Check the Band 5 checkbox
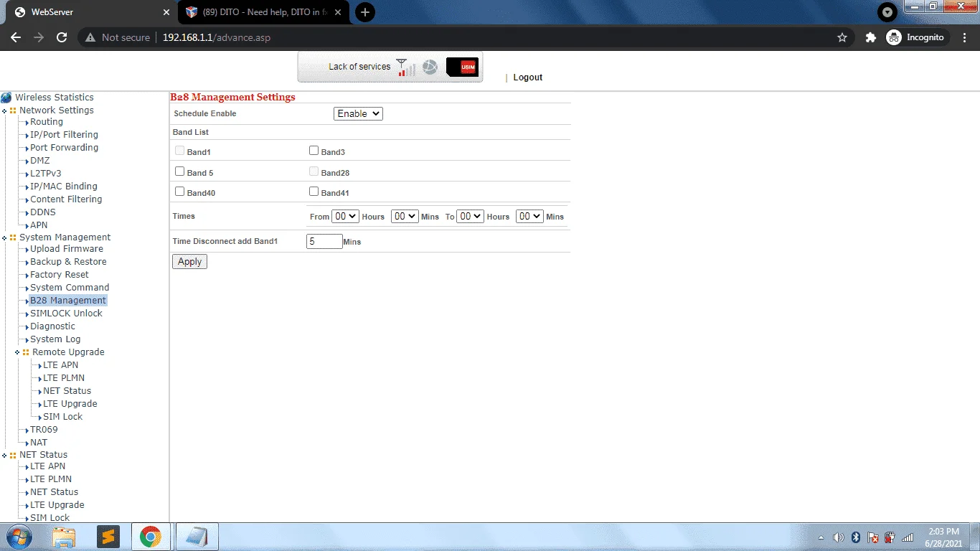Viewport: 980px width, 551px height. [x=180, y=171]
